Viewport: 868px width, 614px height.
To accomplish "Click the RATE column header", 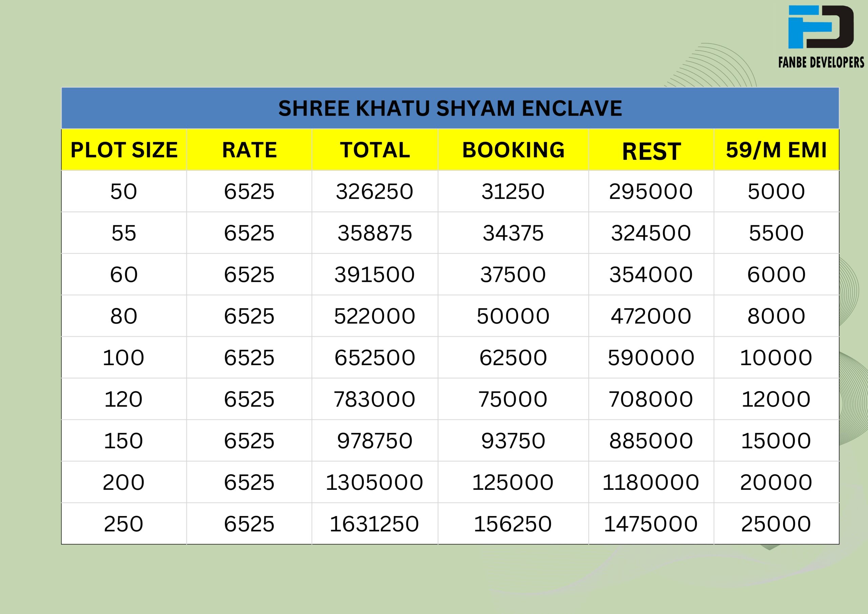I will 249,150.
